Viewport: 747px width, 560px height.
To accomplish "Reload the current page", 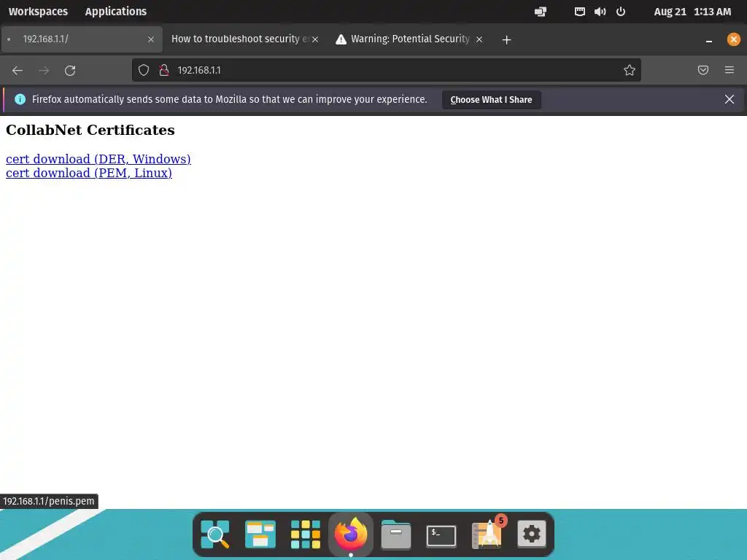I will click(70, 71).
